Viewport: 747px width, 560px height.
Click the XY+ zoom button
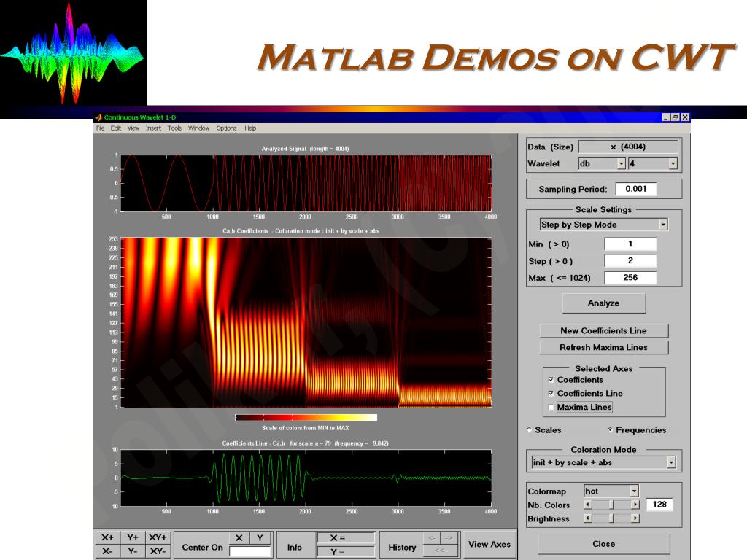(158, 537)
